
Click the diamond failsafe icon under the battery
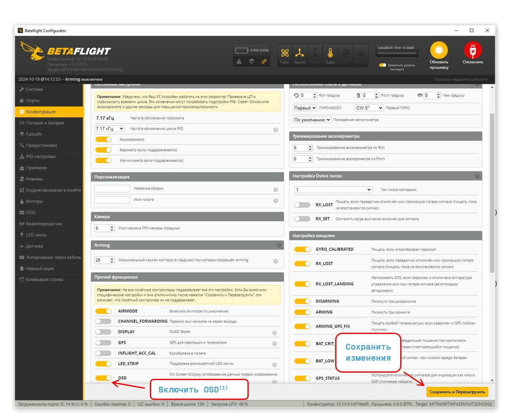click(x=252, y=61)
